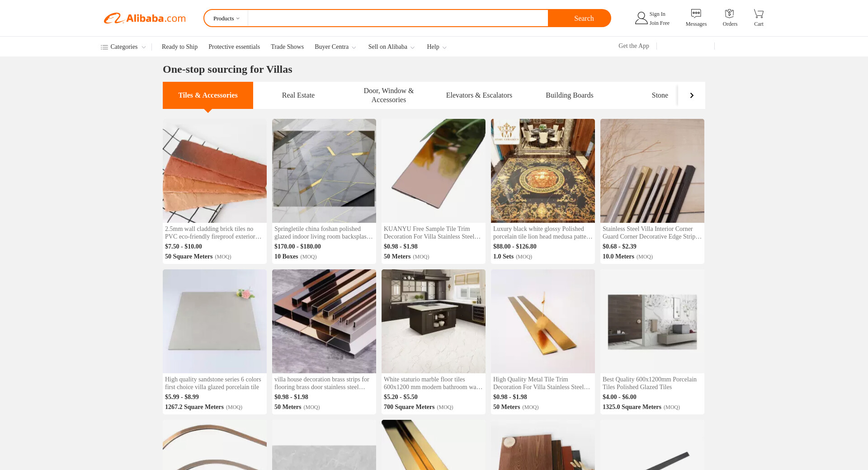Click '1267.2 Square Meters' minimum order text
The width and height of the screenshot is (868, 470).
coord(194,407)
